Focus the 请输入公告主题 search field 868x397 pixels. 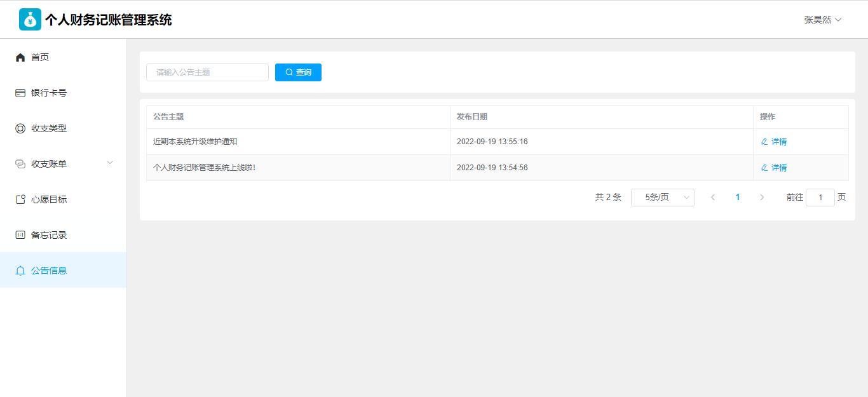207,72
